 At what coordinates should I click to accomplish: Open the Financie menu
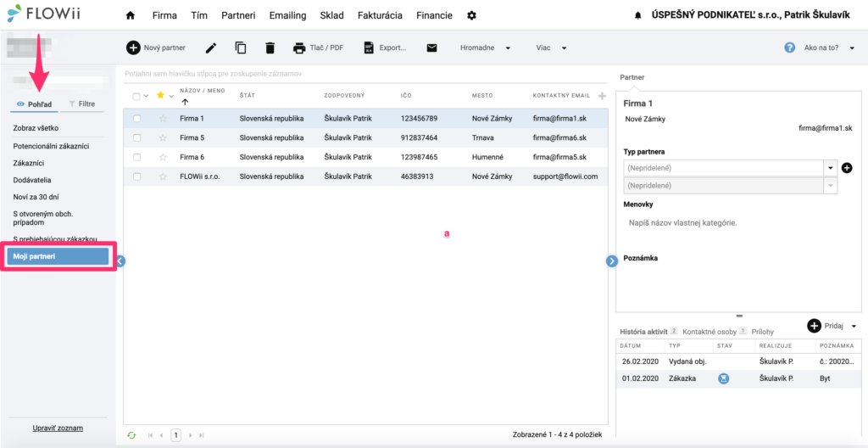(434, 15)
